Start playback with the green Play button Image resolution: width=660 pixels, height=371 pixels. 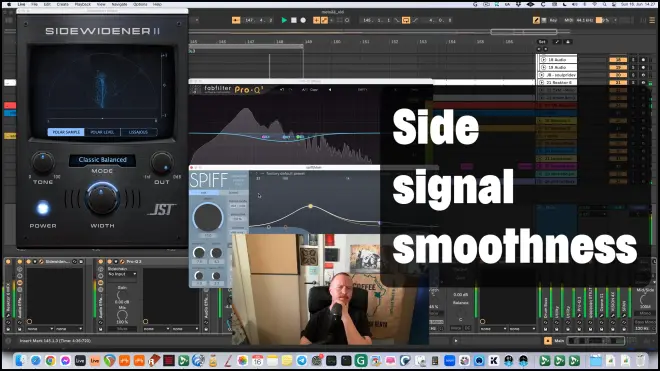click(284, 20)
